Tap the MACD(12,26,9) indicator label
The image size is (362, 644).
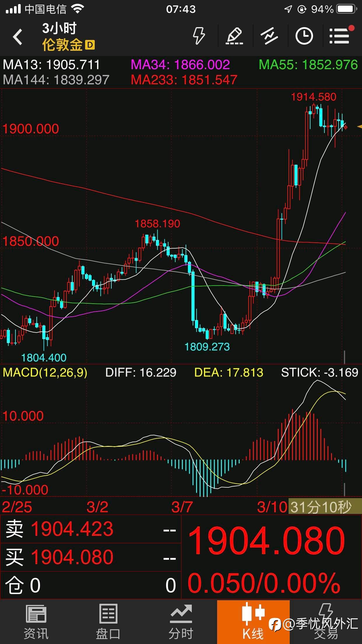pos(45,372)
